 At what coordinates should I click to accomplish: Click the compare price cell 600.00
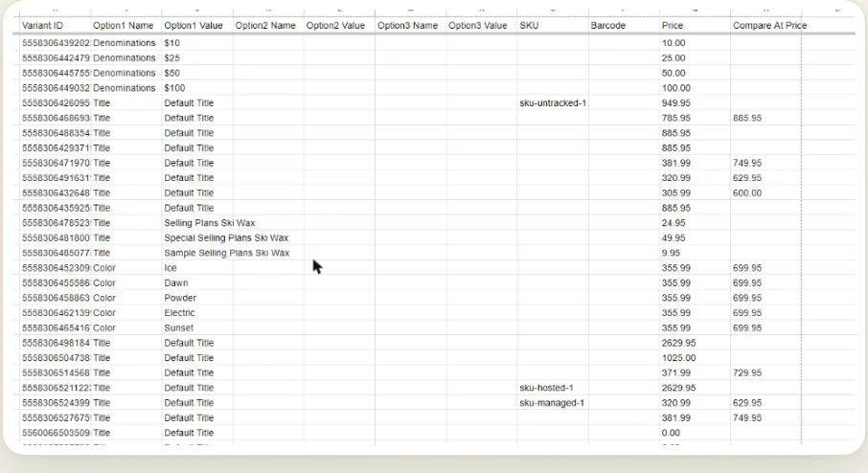(766, 192)
